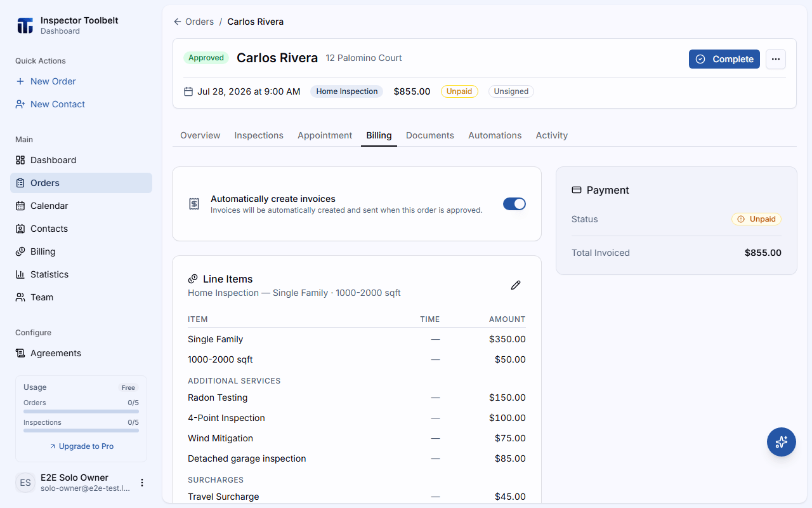Click the Radon Testing line item
The height and width of the screenshot is (508, 812).
coord(357,398)
